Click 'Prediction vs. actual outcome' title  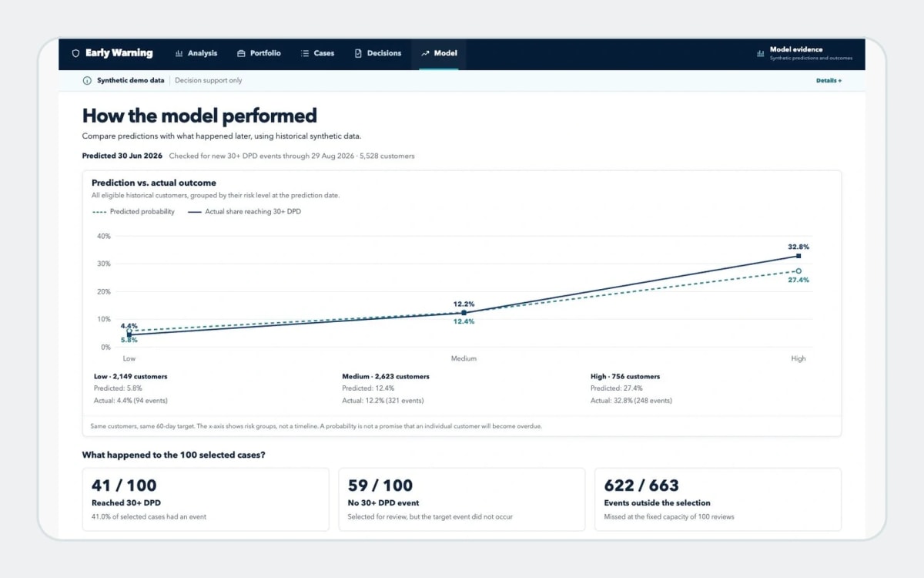coord(154,183)
